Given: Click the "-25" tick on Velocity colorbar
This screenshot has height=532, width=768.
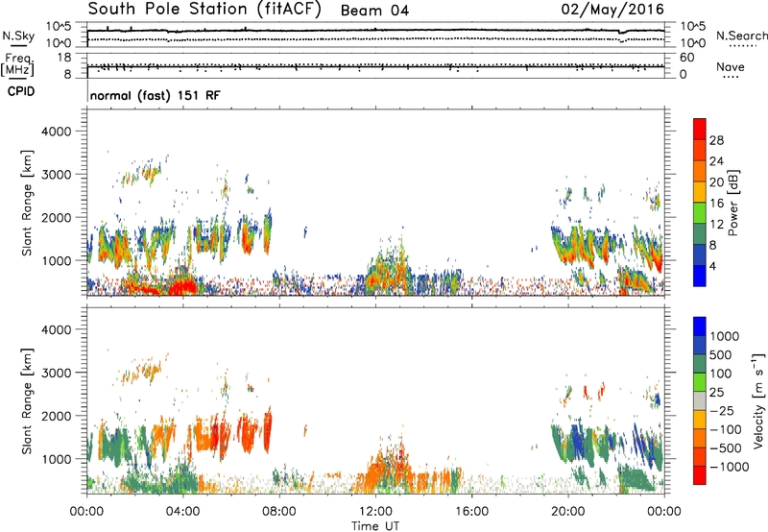Looking at the screenshot, I should (722, 410).
